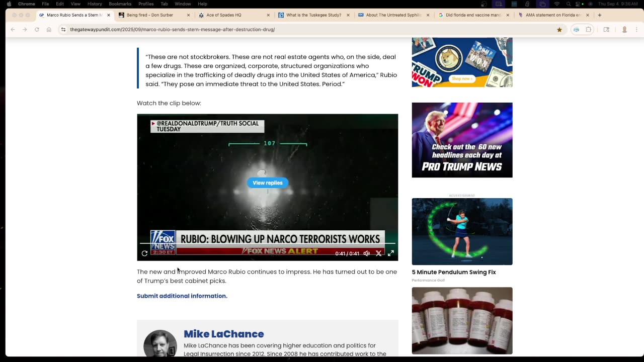Switch to About The Untreated Syphilis tab
The height and width of the screenshot is (362, 644).
coord(393,15)
